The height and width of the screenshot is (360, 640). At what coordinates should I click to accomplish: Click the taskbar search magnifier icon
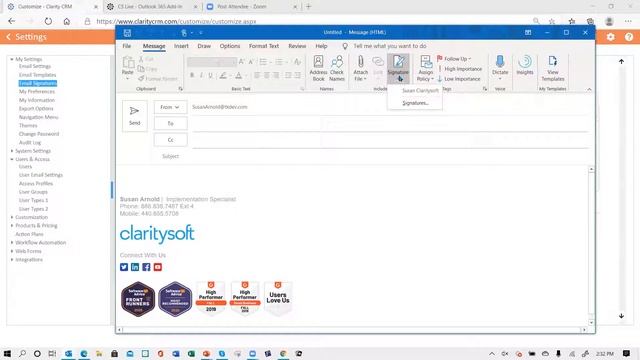tap(22, 353)
